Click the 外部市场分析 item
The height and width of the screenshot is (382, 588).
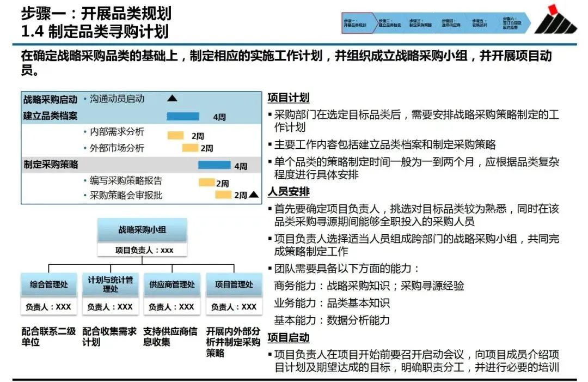coord(117,148)
